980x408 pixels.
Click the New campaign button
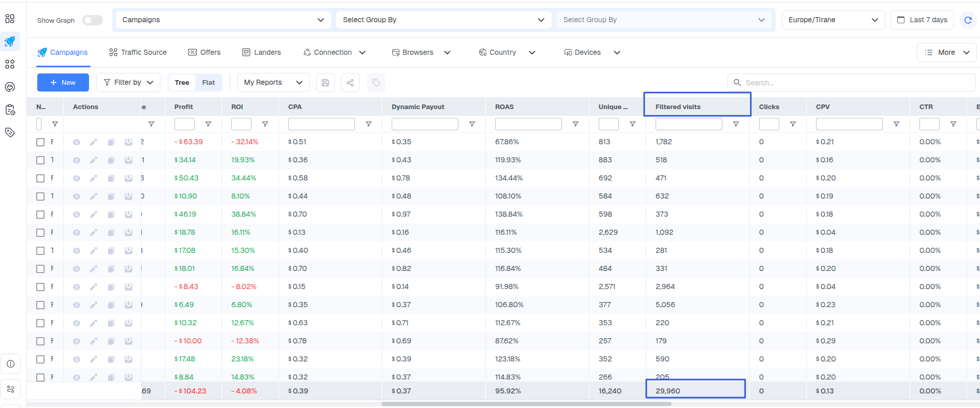tap(63, 83)
